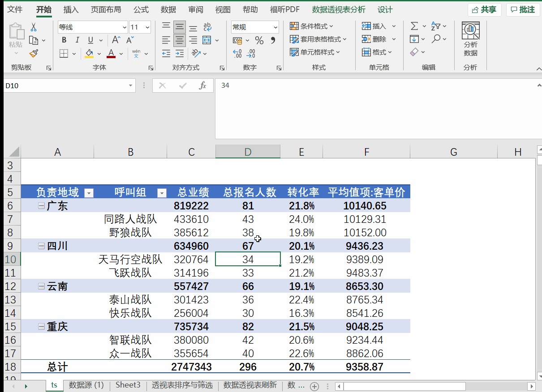The image size is (542, 392).
Task: Apply comma style number format
Action: (273, 41)
